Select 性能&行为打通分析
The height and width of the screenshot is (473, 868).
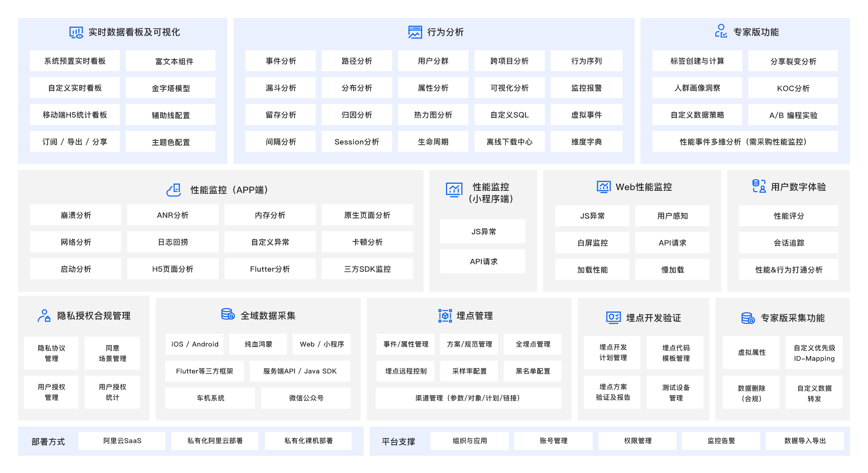pyautogui.click(x=789, y=269)
